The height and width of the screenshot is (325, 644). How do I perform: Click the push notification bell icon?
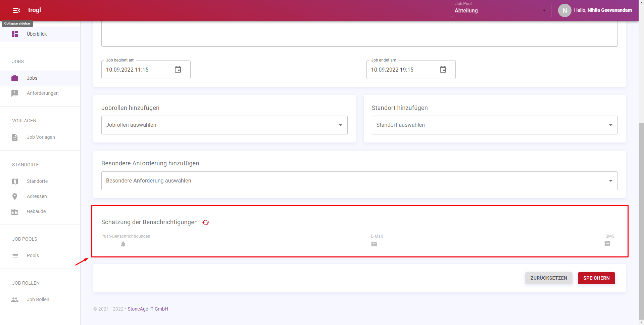coord(123,244)
